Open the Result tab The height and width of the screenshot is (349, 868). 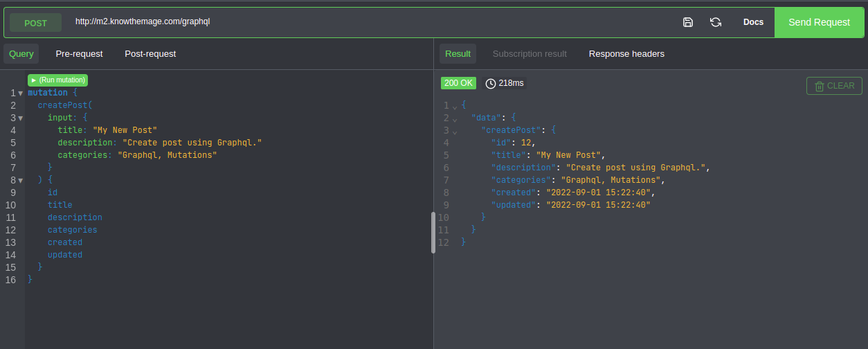click(458, 53)
